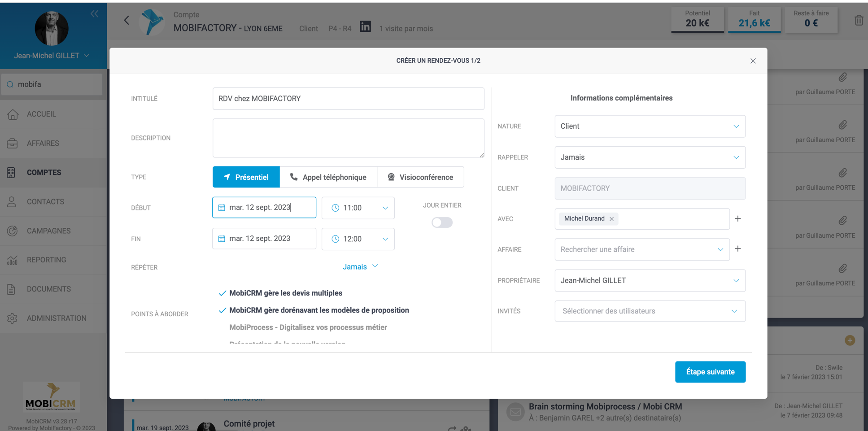Click the plus icon next to AVEC field
Screen dimensions: 868x431
pyautogui.click(x=737, y=219)
